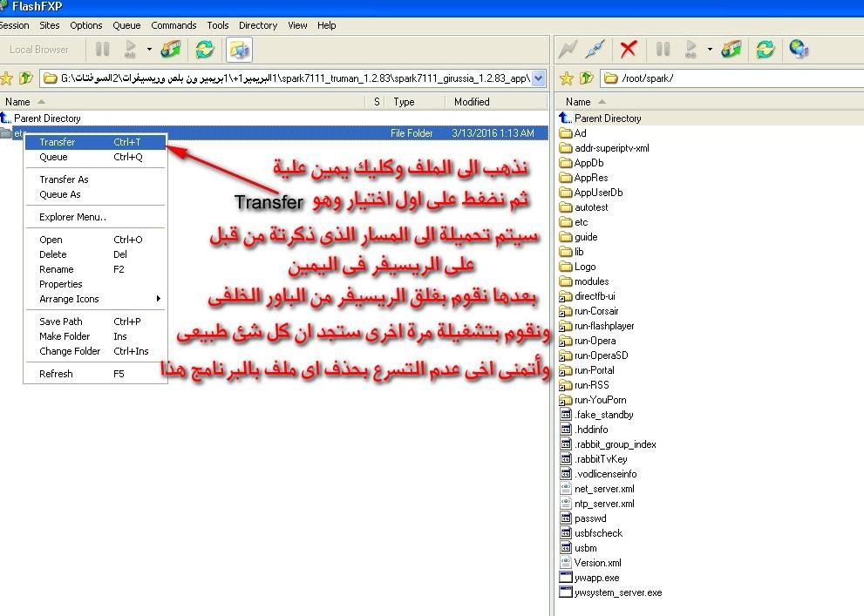Click the right pane favorites star icon

coord(567,78)
